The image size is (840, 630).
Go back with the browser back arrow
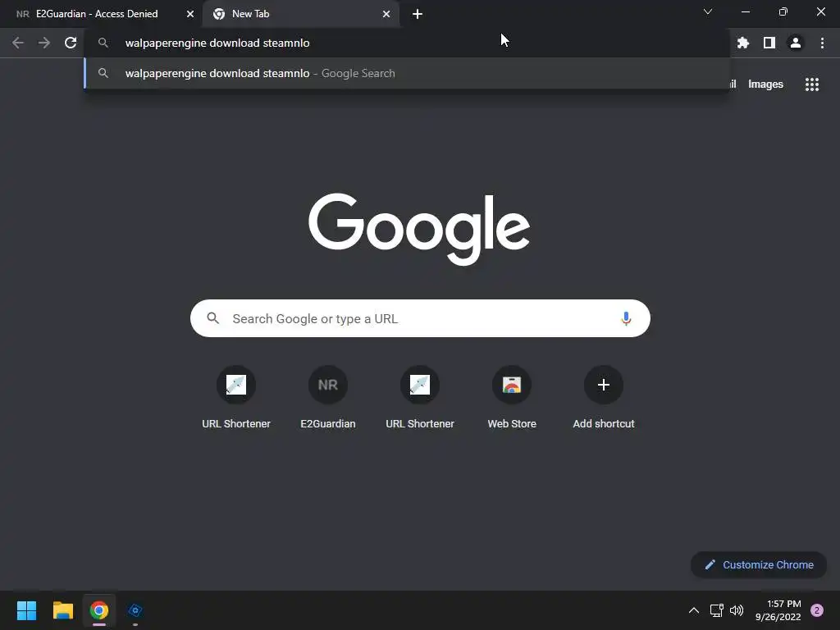tap(18, 43)
